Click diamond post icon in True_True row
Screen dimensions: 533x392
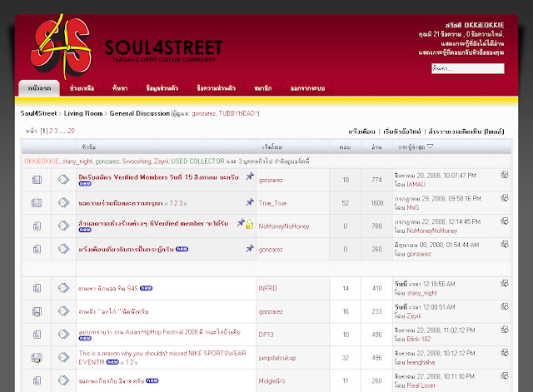[x=63, y=203]
